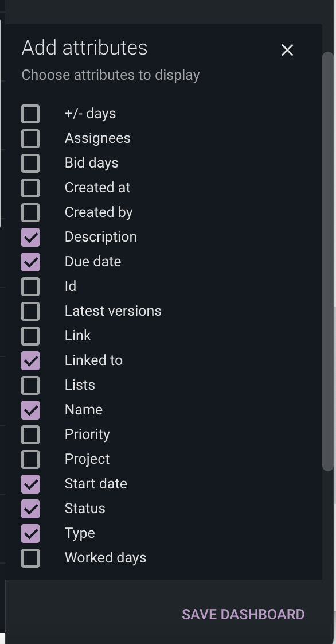The width and height of the screenshot is (336, 644).
Task: Uncheck the Description attribute
Action: point(31,236)
